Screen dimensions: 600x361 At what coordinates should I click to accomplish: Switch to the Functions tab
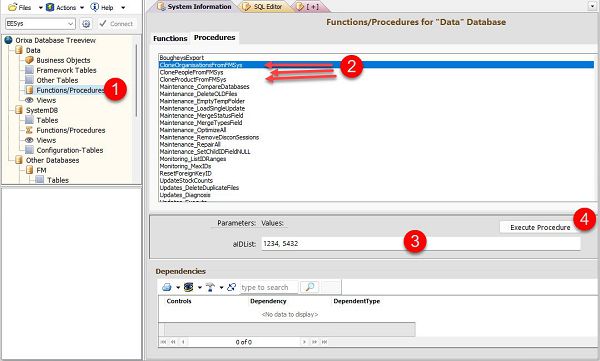(170, 38)
